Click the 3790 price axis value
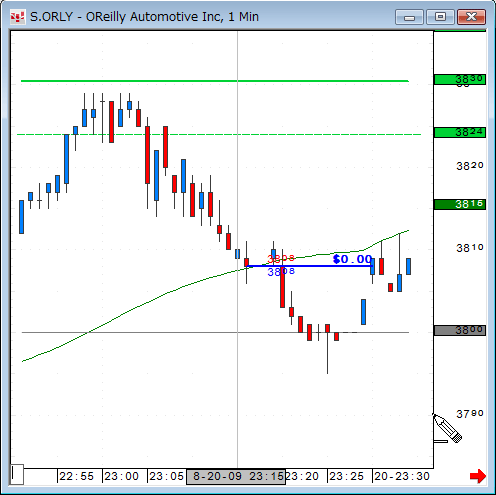This screenshot has height=495, width=496. (470, 414)
